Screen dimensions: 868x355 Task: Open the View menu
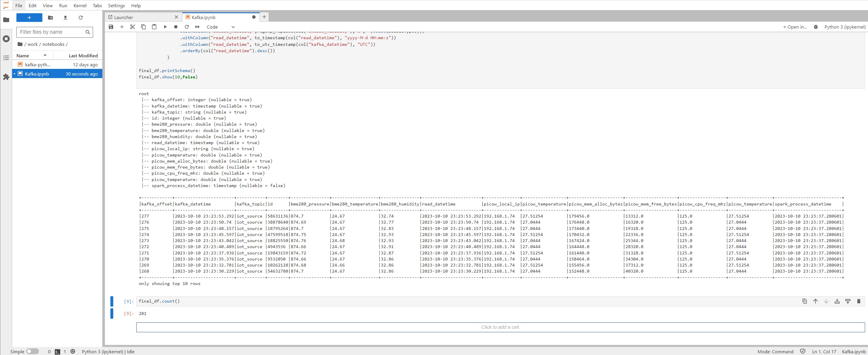point(48,5)
